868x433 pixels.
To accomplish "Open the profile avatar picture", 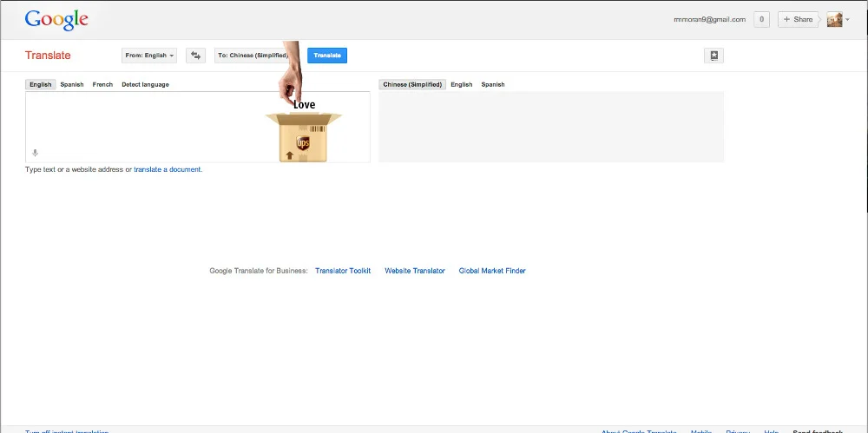I will pos(834,19).
